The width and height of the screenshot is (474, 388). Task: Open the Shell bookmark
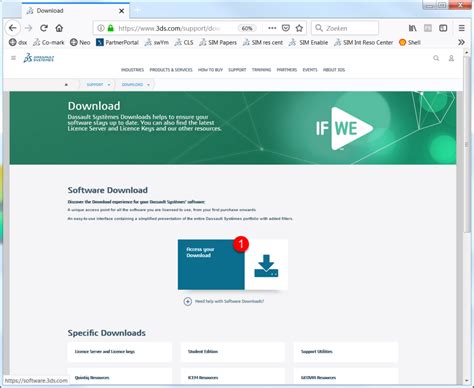click(x=410, y=42)
